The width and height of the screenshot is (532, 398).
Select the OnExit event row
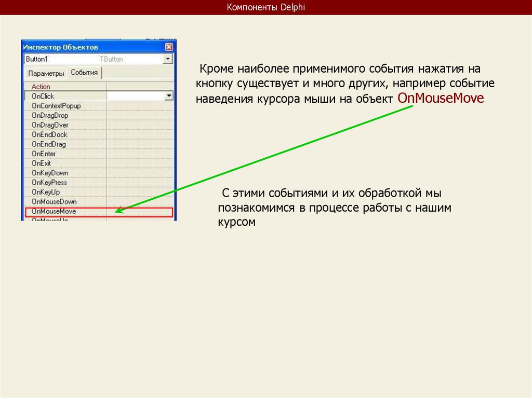[x=99, y=163]
